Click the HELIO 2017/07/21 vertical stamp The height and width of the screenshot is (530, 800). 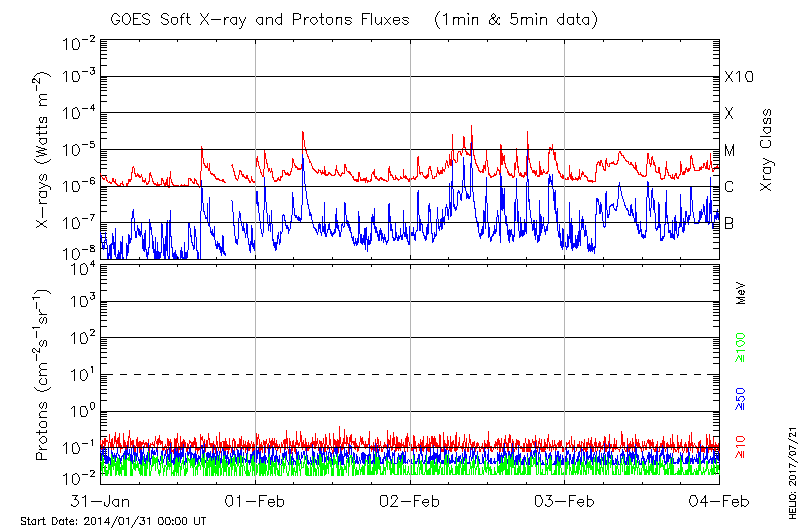790,470
